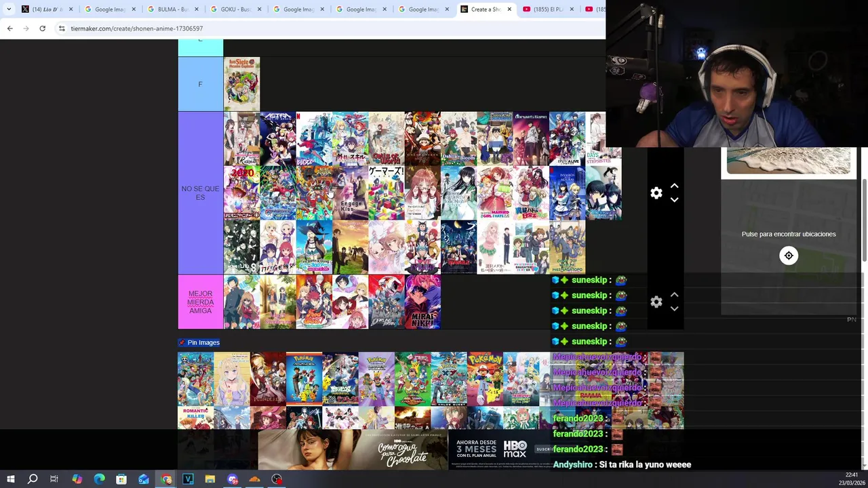The width and height of the screenshot is (868, 488).
Task: Open settings gear for MEJOR MIERDA AMIGA row
Action: pyautogui.click(x=656, y=302)
